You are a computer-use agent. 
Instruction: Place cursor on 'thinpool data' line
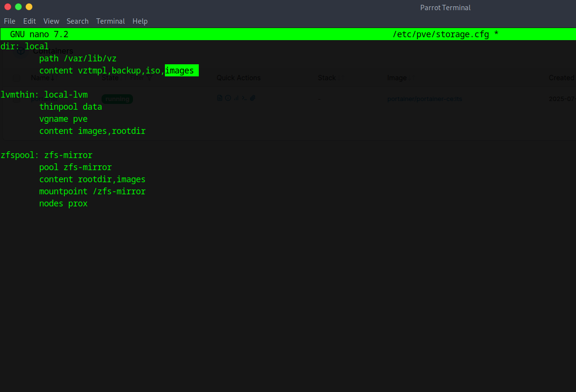click(x=70, y=107)
